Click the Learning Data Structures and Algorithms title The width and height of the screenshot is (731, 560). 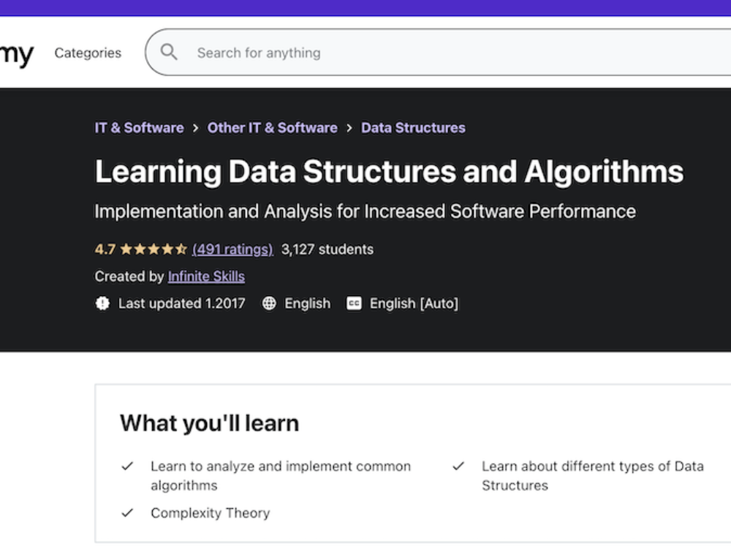click(x=389, y=172)
